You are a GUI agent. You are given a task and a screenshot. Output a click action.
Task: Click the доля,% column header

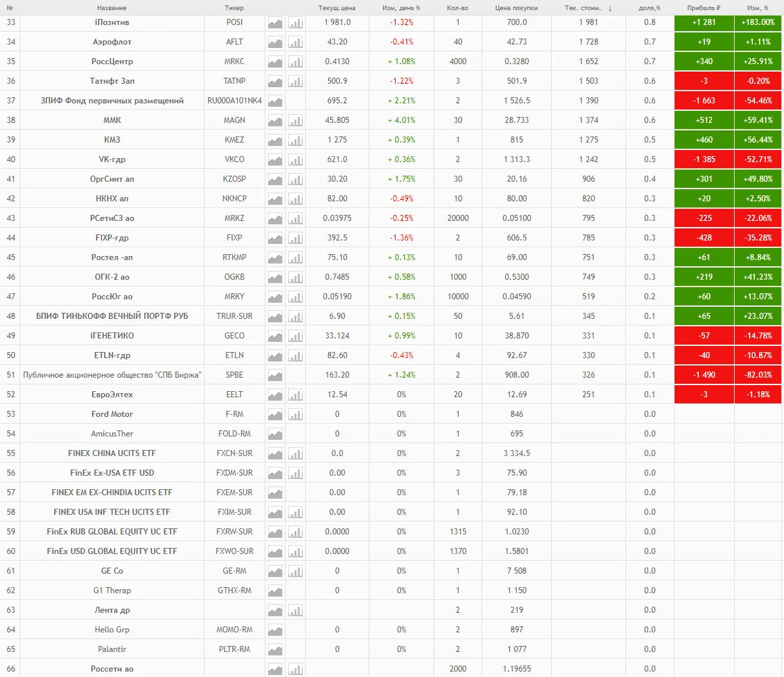coord(650,8)
